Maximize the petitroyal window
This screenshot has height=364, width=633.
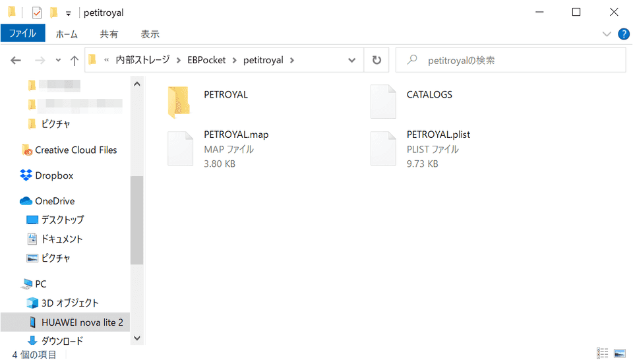(x=576, y=12)
